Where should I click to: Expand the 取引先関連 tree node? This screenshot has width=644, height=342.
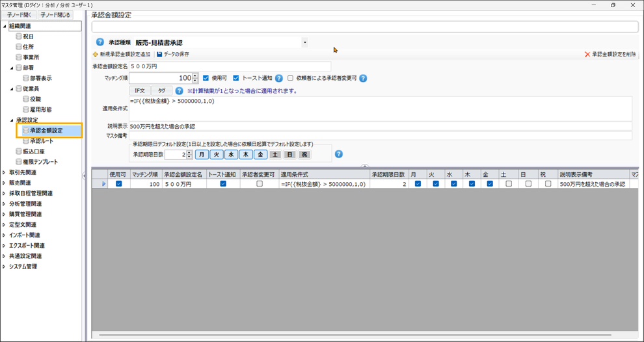tap(5, 172)
